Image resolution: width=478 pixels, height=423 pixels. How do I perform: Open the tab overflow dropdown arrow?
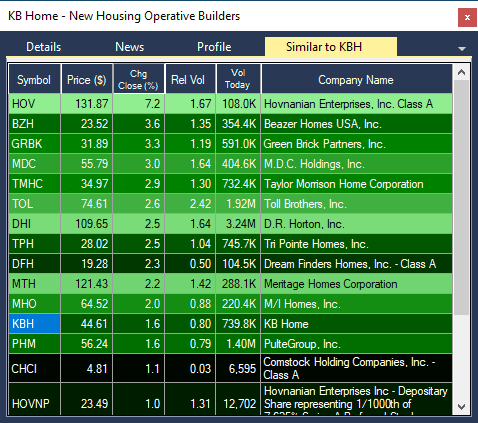[x=462, y=49]
